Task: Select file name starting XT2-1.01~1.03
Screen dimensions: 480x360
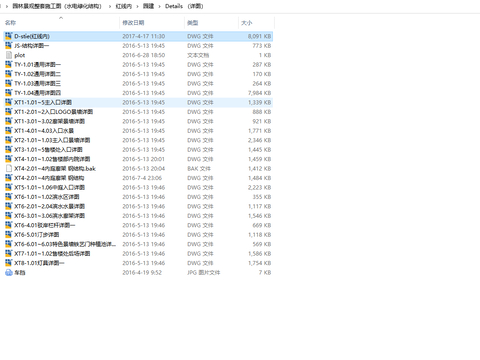Action: [x=52, y=140]
